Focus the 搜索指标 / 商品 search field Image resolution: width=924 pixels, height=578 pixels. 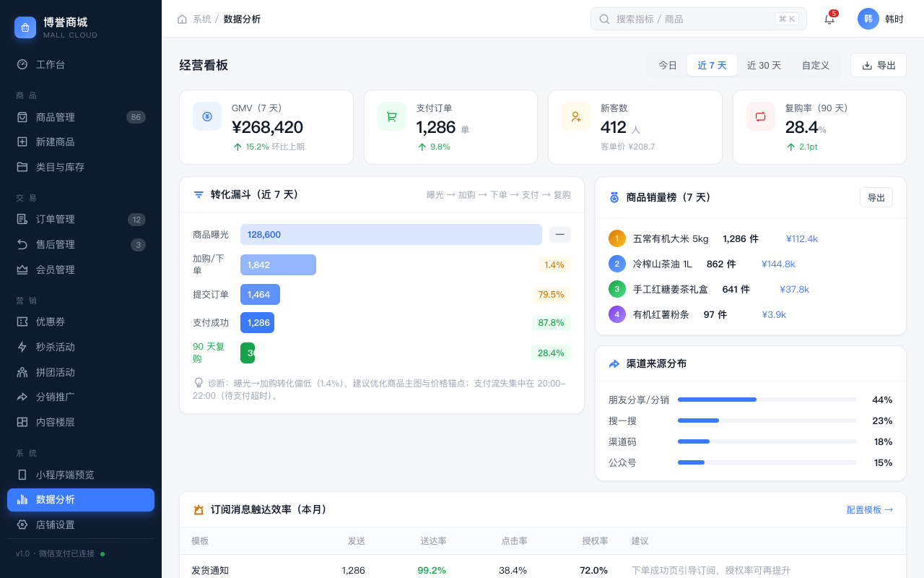click(699, 19)
